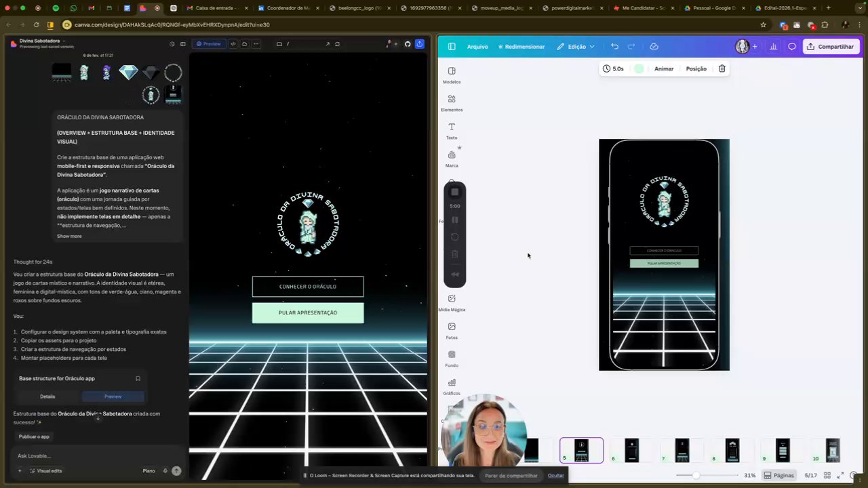
Task: Select page 6 thumbnail in filmstrip
Action: point(631,451)
